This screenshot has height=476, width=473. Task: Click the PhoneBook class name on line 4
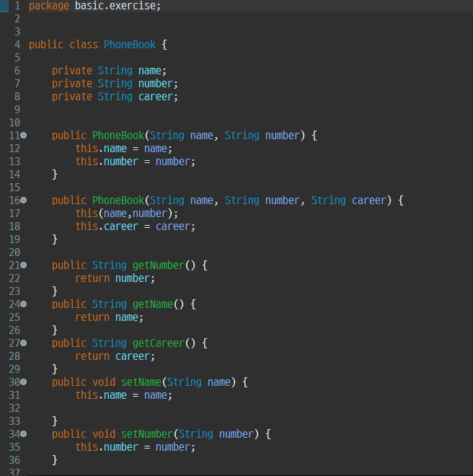[x=130, y=45]
